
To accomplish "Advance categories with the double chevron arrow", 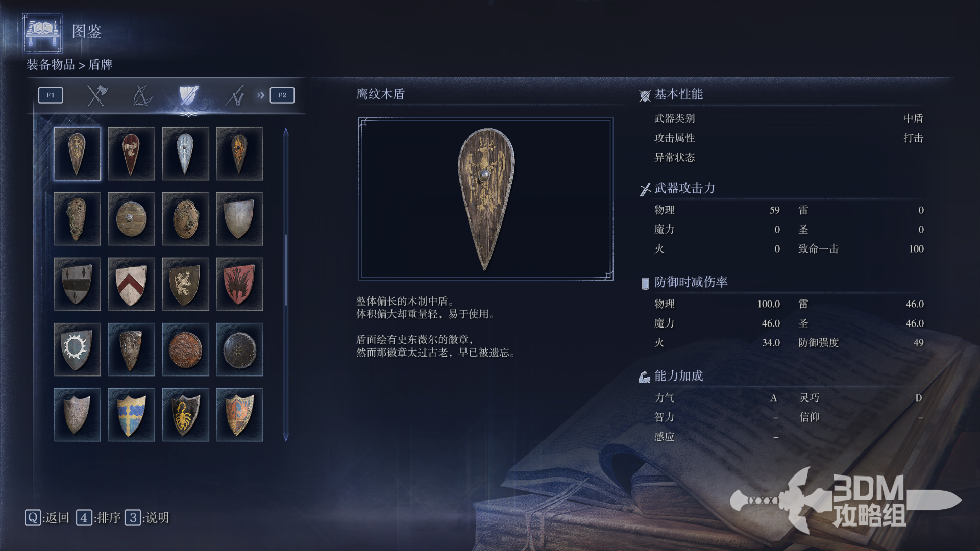I will coord(261,95).
